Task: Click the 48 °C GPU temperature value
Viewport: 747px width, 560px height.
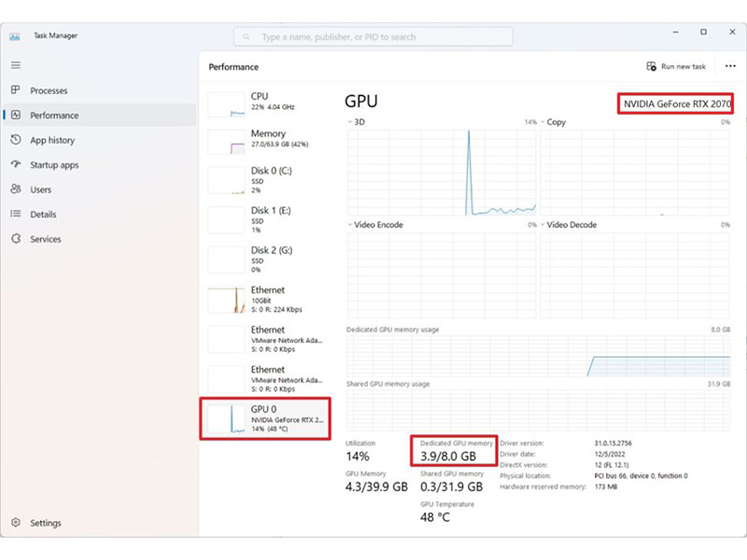Action: [435, 517]
